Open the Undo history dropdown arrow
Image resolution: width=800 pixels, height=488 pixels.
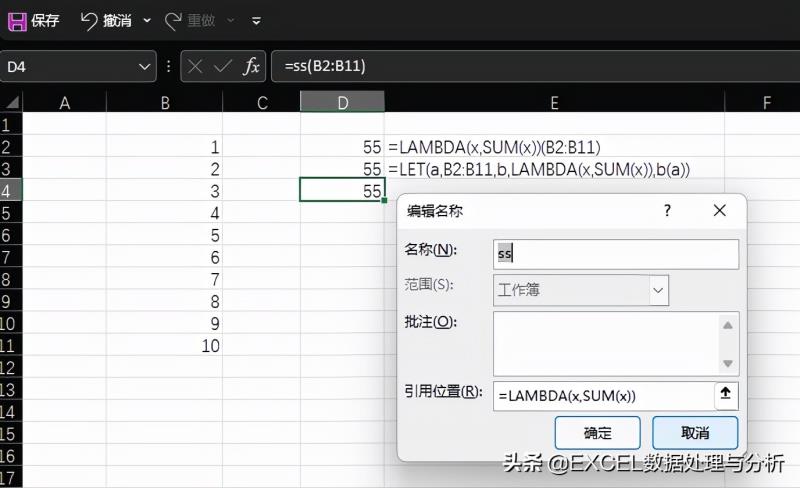(147, 21)
